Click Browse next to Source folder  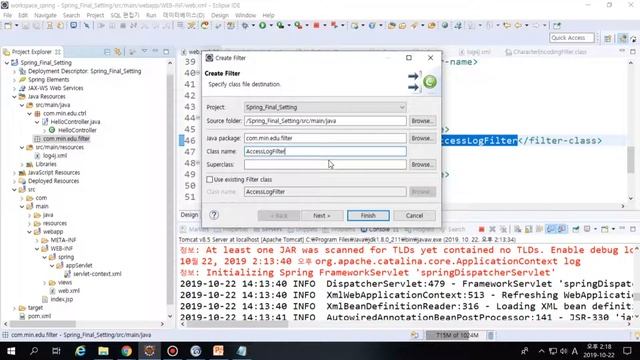tap(422, 121)
